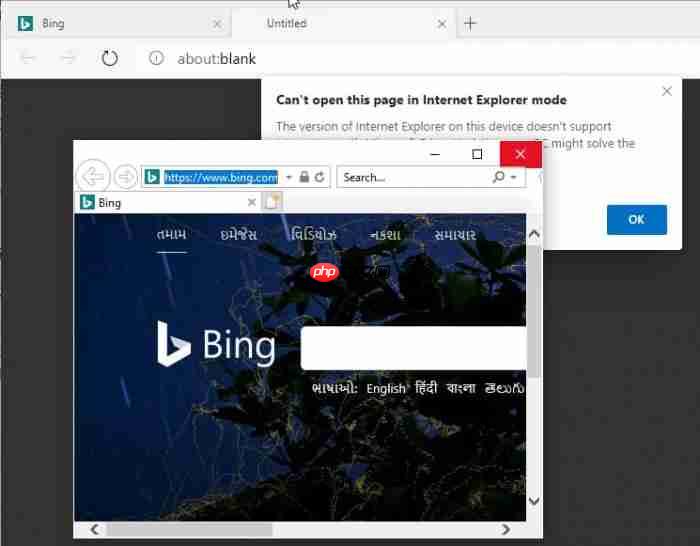The image size is (700, 546).
Task: Click the IE horizontal scroll left arrow
Action: click(x=95, y=529)
